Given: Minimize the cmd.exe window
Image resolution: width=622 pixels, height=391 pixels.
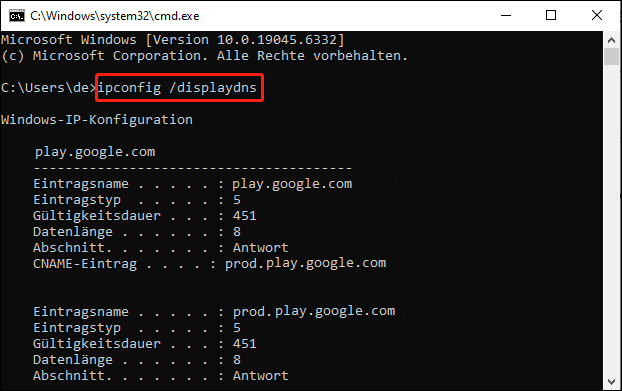Looking at the screenshot, I should [x=506, y=15].
